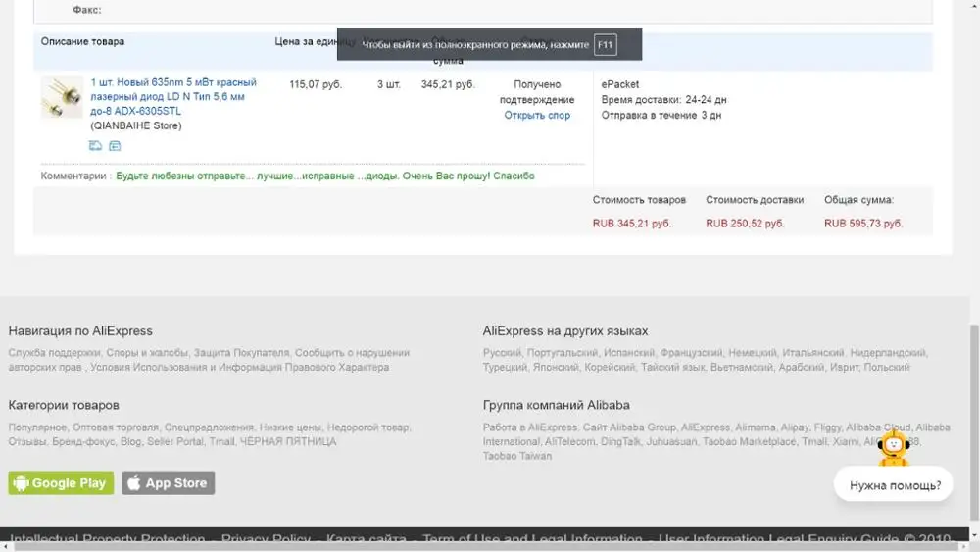Image resolution: width=980 pixels, height=552 pixels.
Task: Open 'Спецпредложения' category link
Action: [x=209, y=427]
